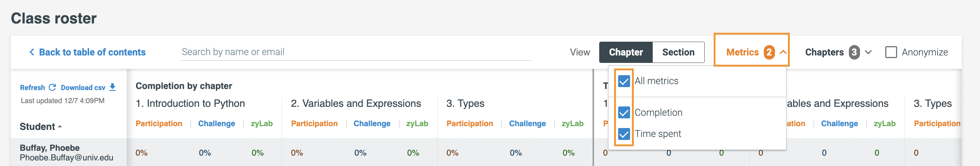
Task: Switch to Section view
Action: tap(678, 52)
